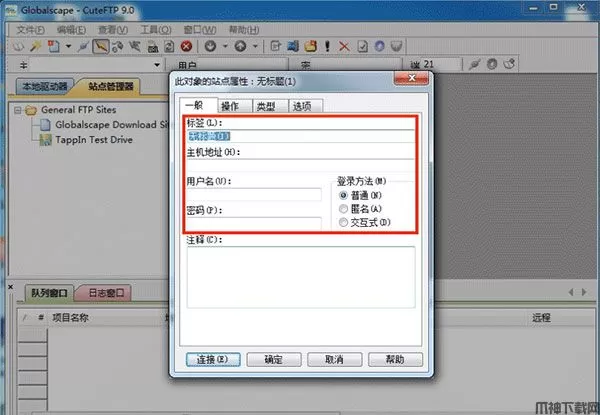Viewport: 600px width, 415px height.
Task: Open the dropdown arrow next to New icon
Action: (x=68, y=47)
